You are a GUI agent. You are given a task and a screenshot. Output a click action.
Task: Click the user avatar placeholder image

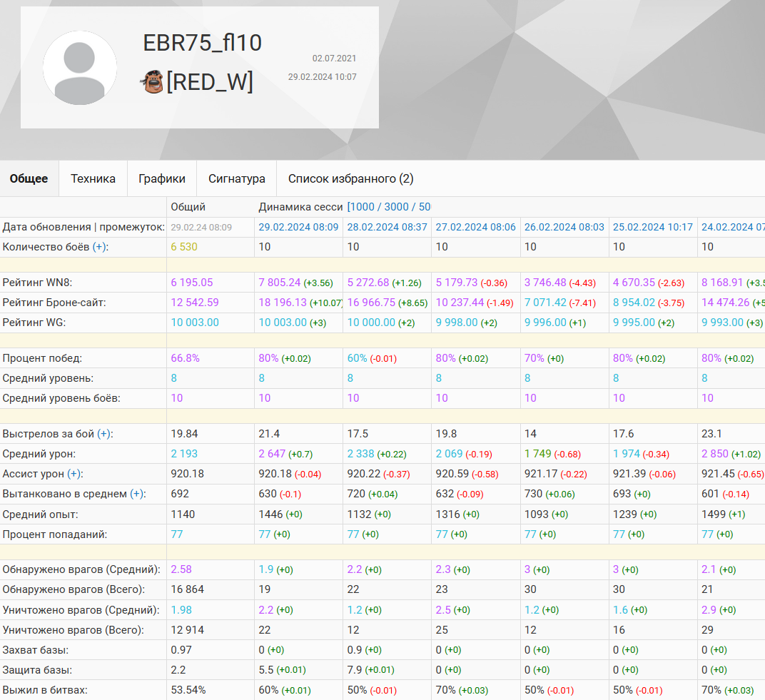(x=80, y=68)
